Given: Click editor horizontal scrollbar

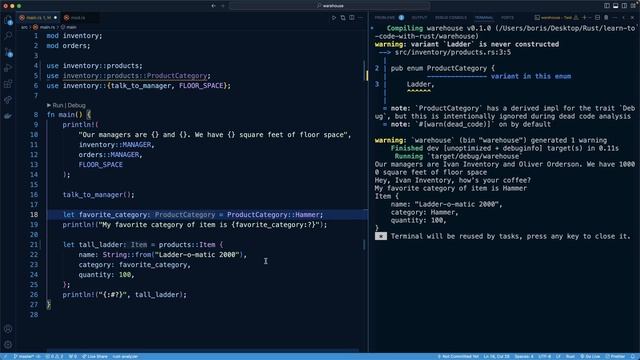Looking at the screenshot, I should 202,350.
